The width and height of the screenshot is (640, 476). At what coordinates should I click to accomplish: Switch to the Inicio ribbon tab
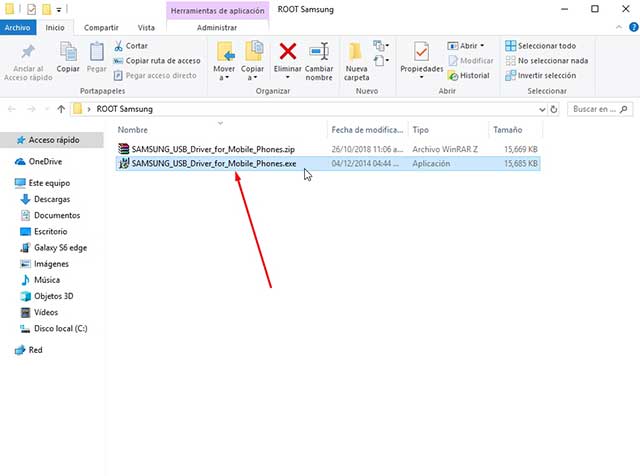55,28
